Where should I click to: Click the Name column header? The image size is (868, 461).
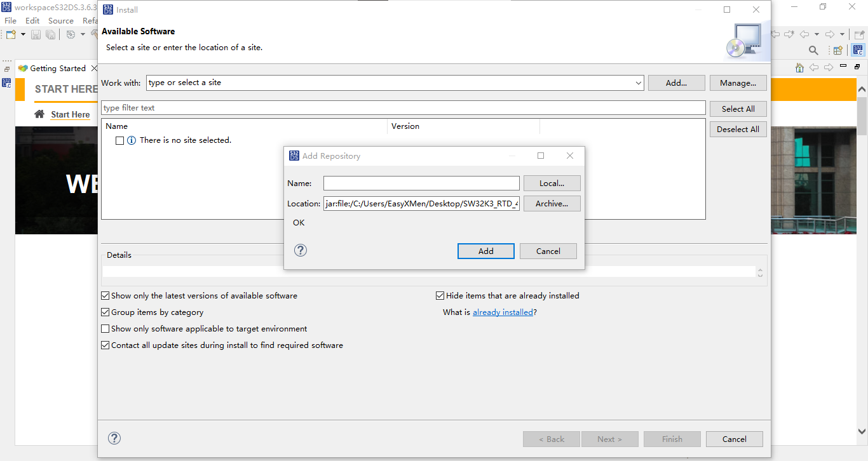[244, 126]
